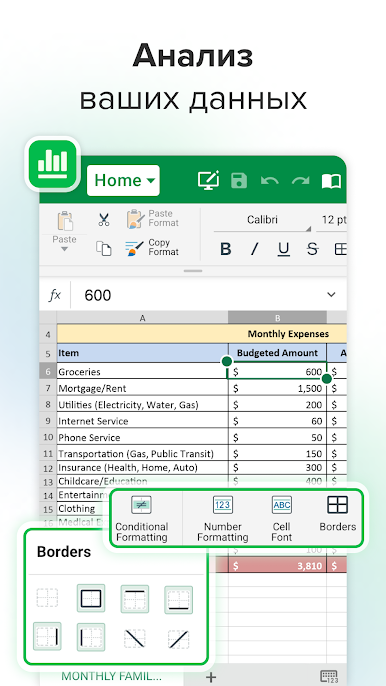This screenshot has width=386, height=686.
Task: Click the Paste clipboard icon
Action: [x=65, y=221]
